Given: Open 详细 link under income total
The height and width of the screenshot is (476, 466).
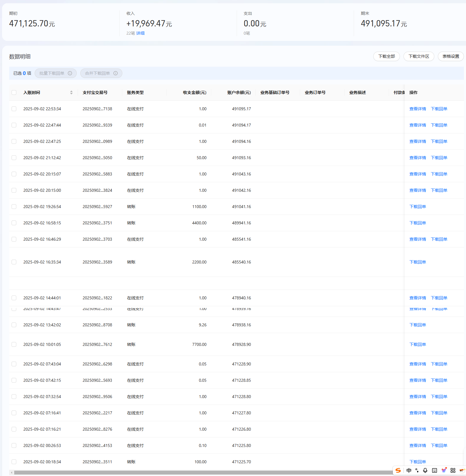Looking at the screenshot, I should (x=140, y=33).
